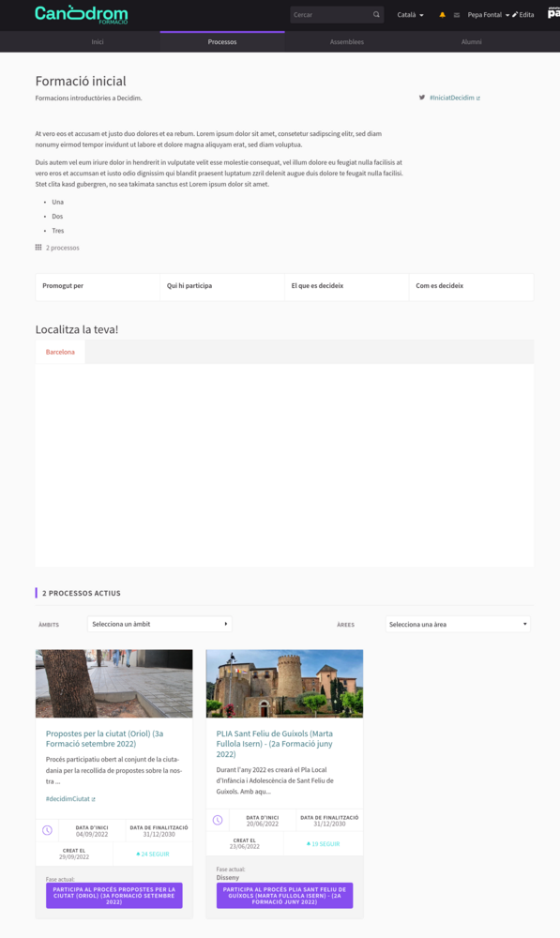Viewport: 560px width, 938px height.
Task: Follow PLIA Sant Feliu via 19 Seguir
Action: coord(323,844)
